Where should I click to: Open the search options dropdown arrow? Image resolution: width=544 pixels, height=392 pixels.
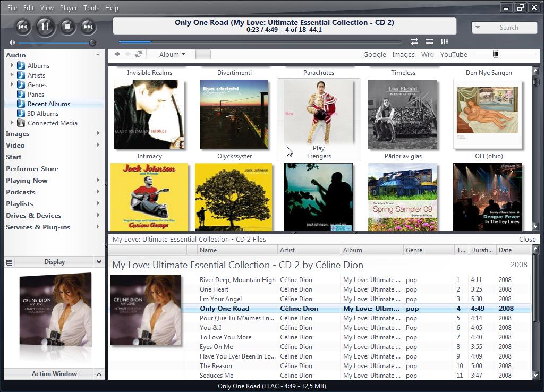[x=478, y=28]
